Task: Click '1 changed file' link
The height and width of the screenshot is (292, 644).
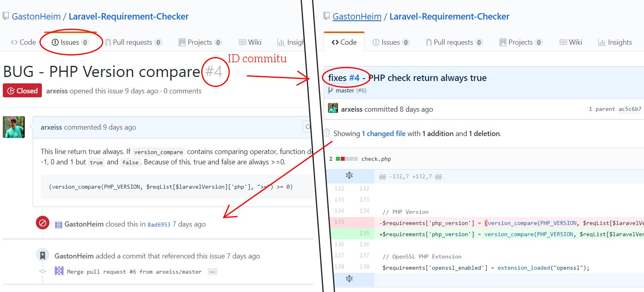Action: click(384, 134)
